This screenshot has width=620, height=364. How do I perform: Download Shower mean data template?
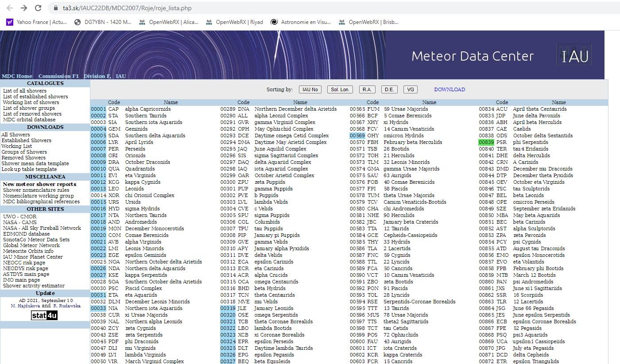click(x=35, y=163)
